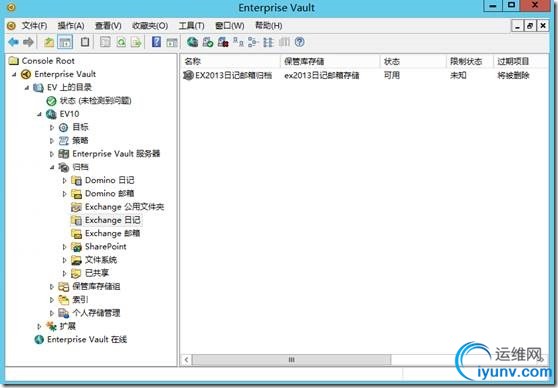558x388 pixels.
Task: Click the blue list-columns toolbar icon
Action: point(268,42)
